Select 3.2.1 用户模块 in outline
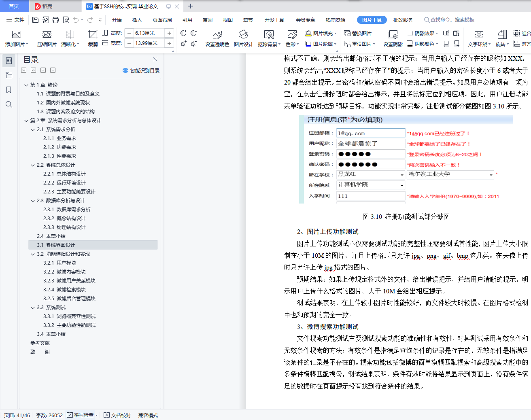 (x=59, y=263)
